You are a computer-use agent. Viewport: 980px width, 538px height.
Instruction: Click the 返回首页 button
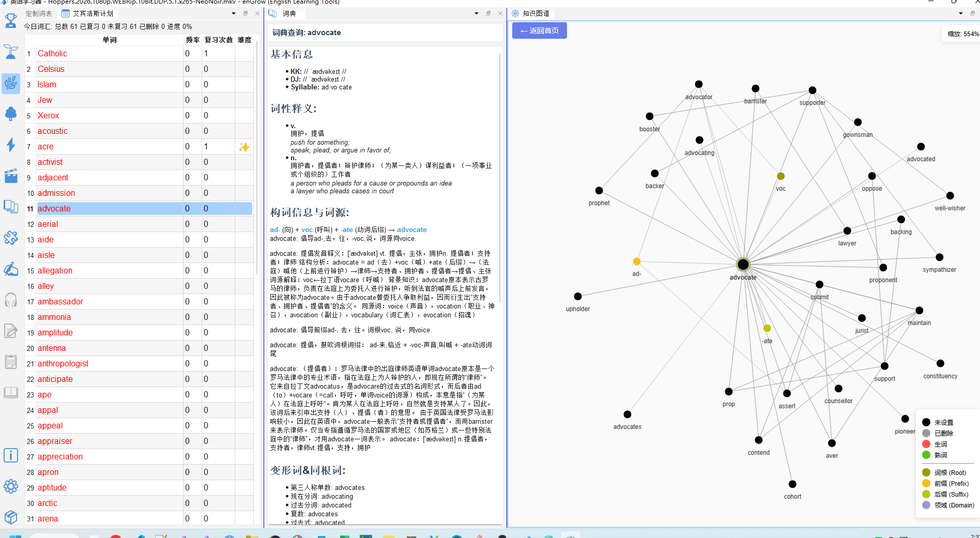click(x=539, y=30)
